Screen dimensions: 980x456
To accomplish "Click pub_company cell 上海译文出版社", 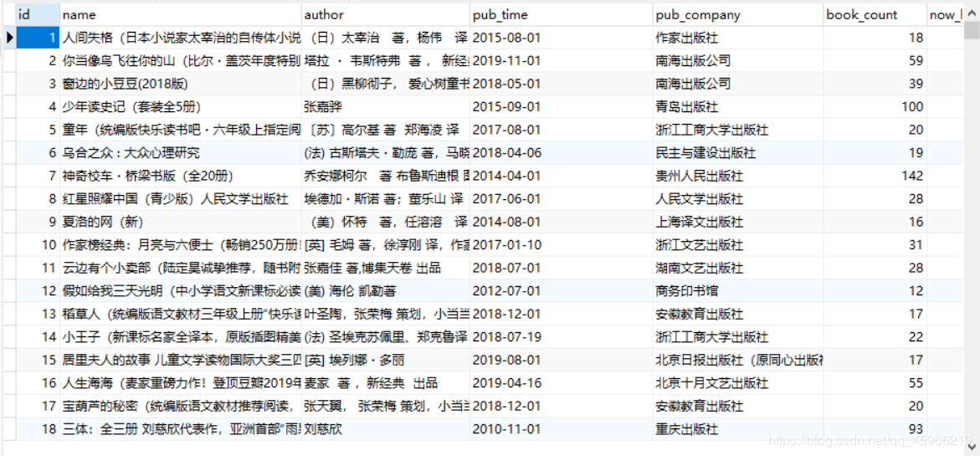I will 738,222.
